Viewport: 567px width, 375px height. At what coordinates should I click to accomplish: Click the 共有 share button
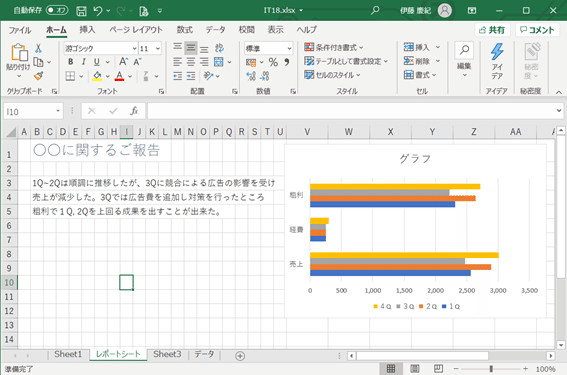[492, 30]
